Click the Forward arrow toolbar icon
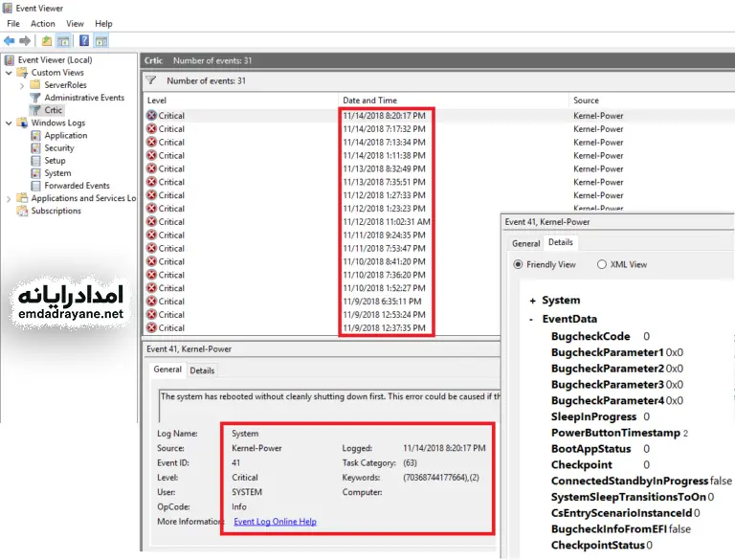Image resolution: width=735 pixels, height=560 pixels. 25,41
